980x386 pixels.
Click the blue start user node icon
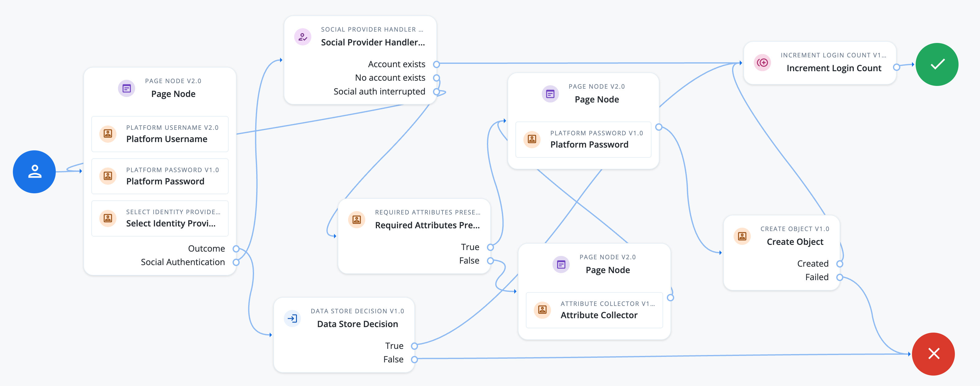point(34,172)
